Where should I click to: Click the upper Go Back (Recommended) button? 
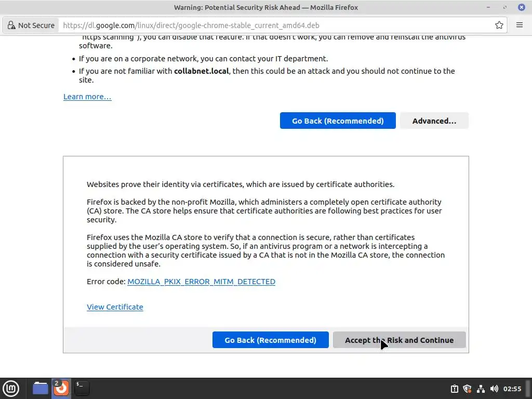coord(338,121)
